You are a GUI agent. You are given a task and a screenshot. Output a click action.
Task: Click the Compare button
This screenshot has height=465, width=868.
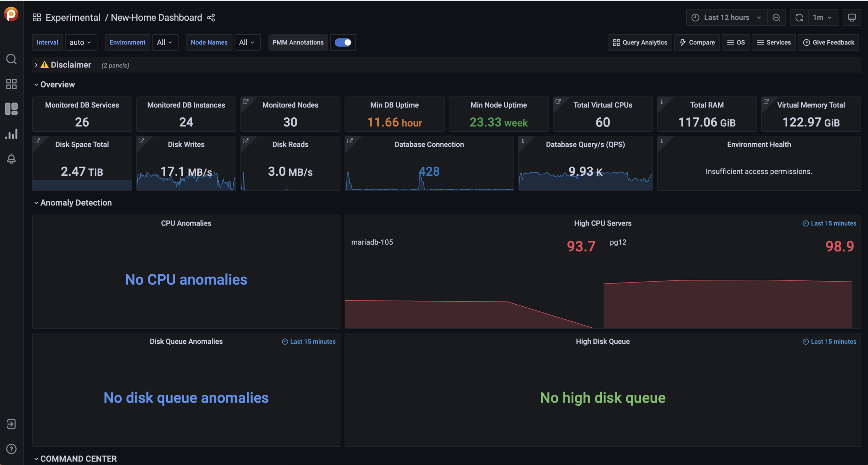point(697,42)
